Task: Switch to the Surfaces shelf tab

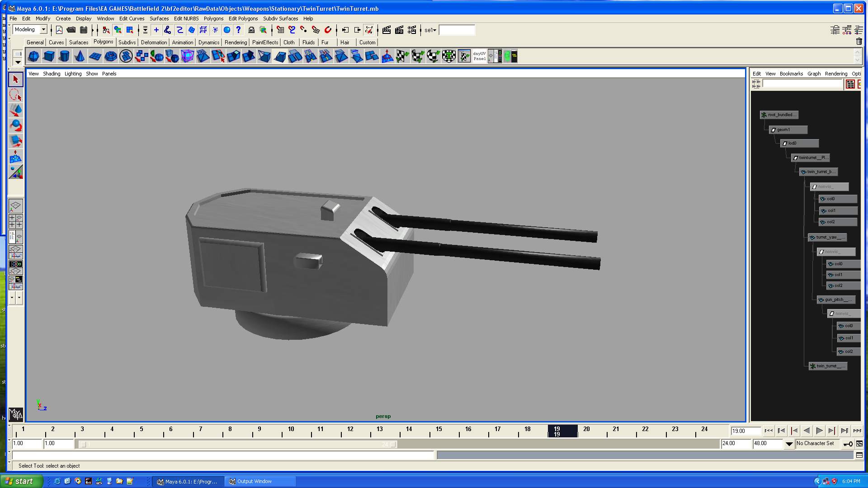Action: (79, 42)
